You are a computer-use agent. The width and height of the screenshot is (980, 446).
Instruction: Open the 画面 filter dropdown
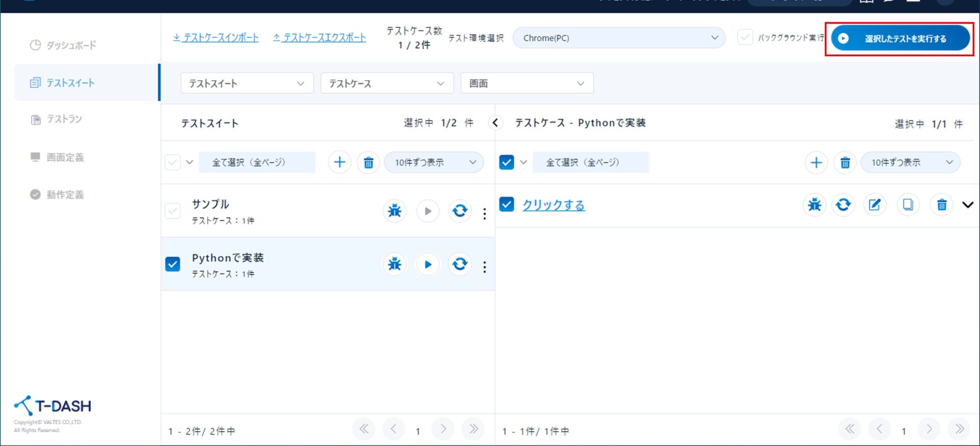(526, 84)
